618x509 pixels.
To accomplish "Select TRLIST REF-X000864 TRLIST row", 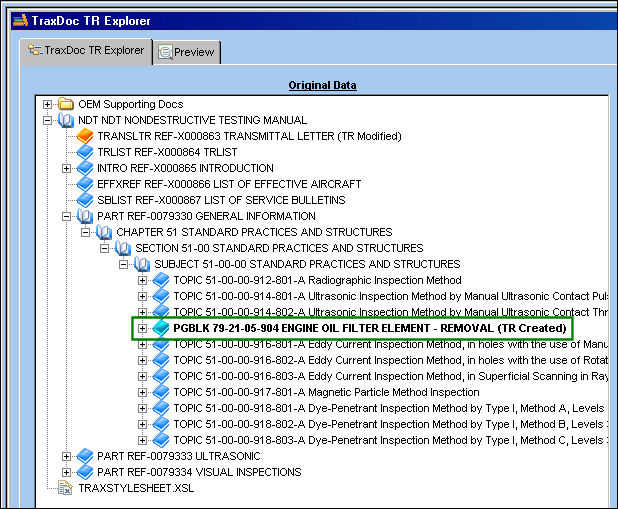I will (167, 152).
